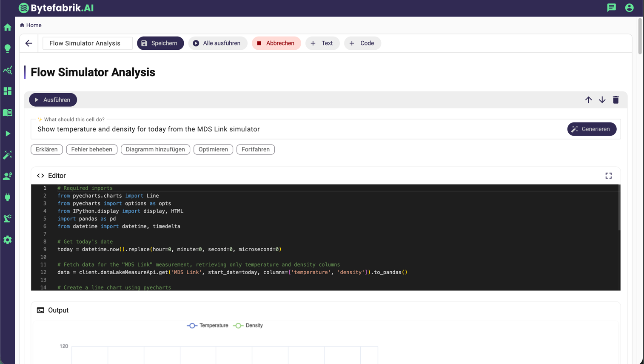Click the Generieren button
The height and width of the screenshot is (364, 644).
pyautogui.click(x=592, y=129)
